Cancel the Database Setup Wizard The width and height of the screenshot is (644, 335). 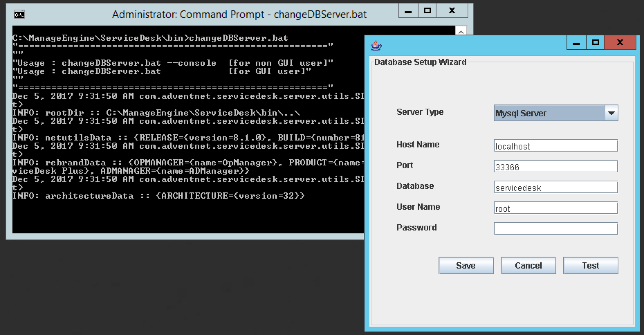click(528, 265)
